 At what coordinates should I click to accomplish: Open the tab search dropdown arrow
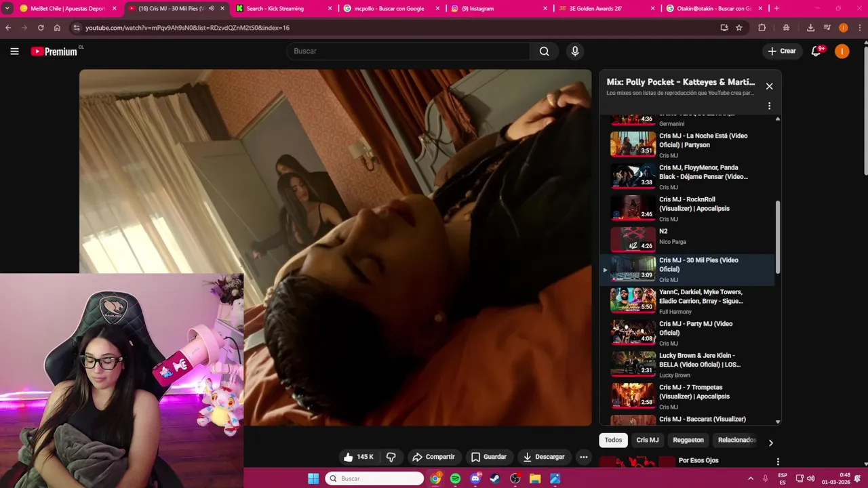click(x=7, y=8)
